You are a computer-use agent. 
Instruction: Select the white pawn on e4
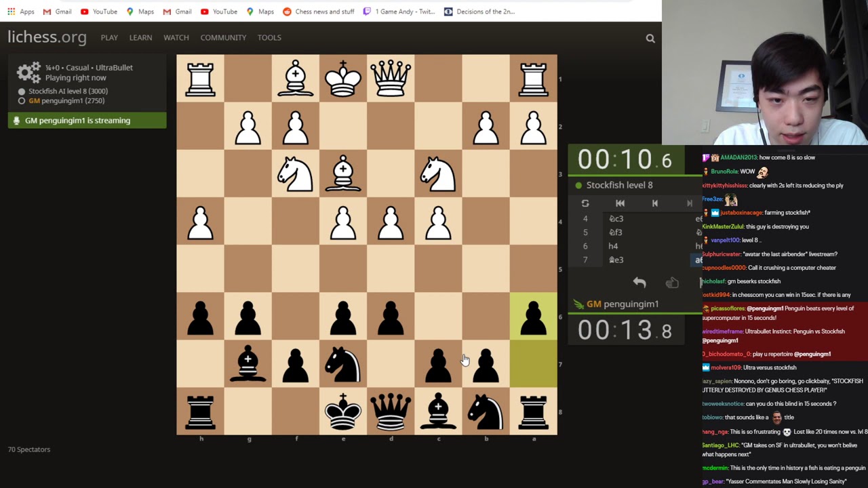343,221
